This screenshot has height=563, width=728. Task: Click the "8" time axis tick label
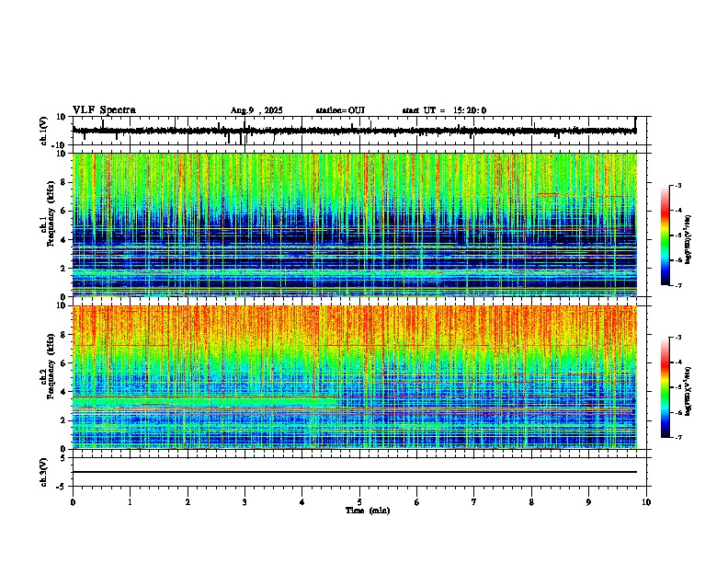[x=531, y=502]
